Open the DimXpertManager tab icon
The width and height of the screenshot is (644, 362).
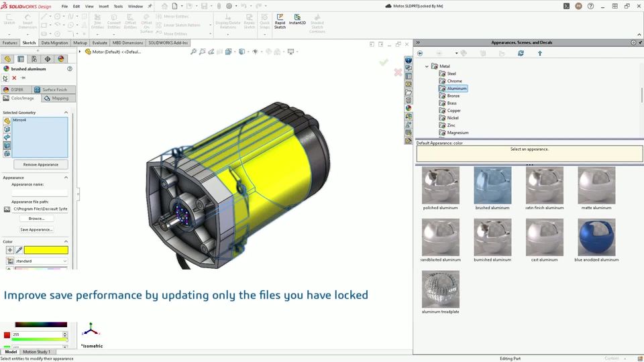(48, 59)
